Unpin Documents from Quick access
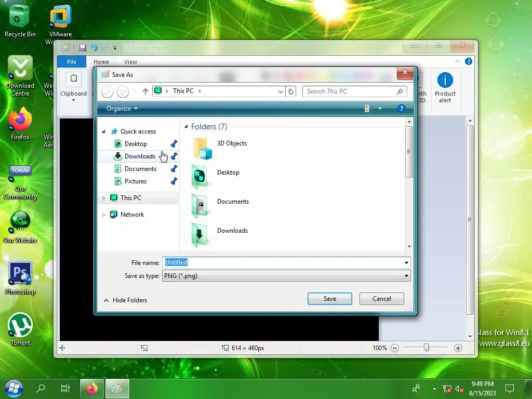This screenshot has height=399, width=532. coord(174,169)
